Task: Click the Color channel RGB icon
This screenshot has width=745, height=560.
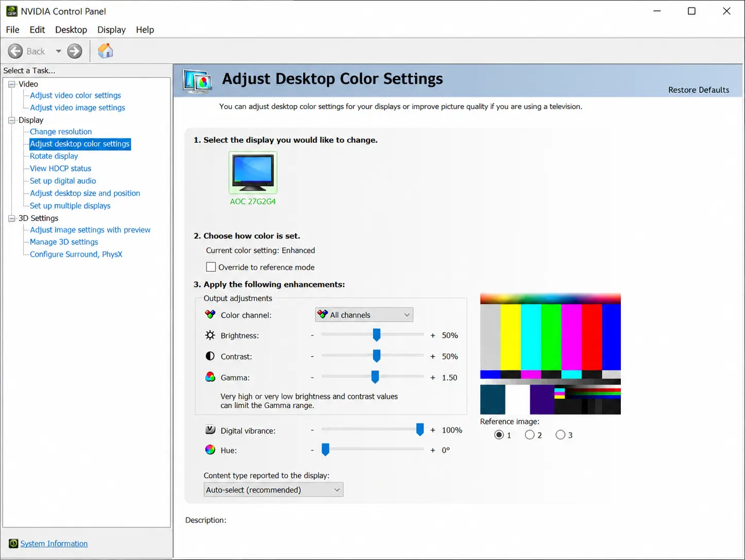Action: 210,314
